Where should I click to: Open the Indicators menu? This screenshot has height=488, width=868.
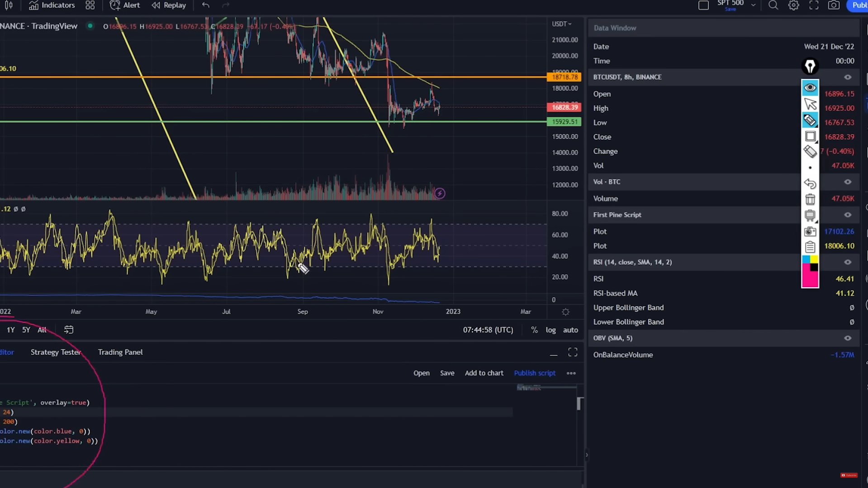click(x=52, y=5)
